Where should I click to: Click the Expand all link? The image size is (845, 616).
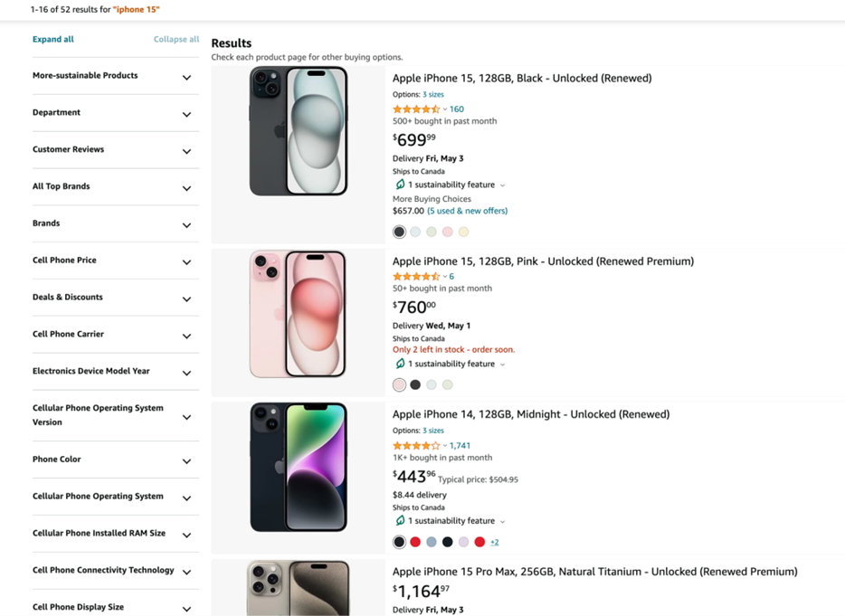53,40
